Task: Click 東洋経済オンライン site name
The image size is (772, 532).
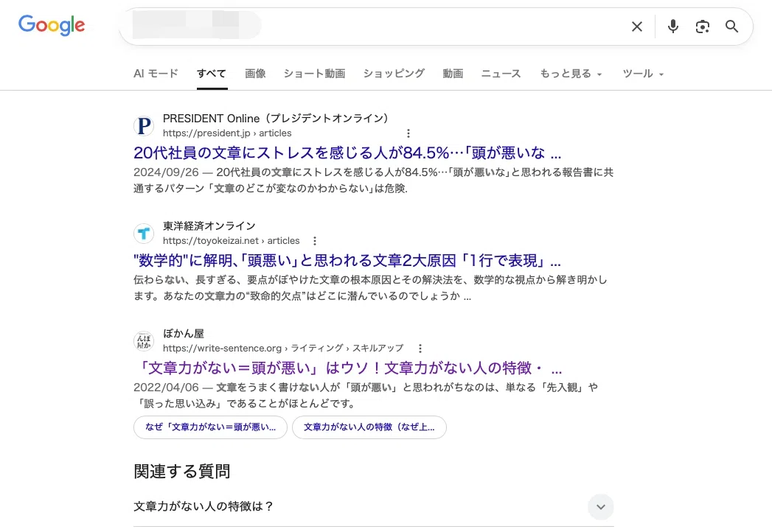Action: 209,226
